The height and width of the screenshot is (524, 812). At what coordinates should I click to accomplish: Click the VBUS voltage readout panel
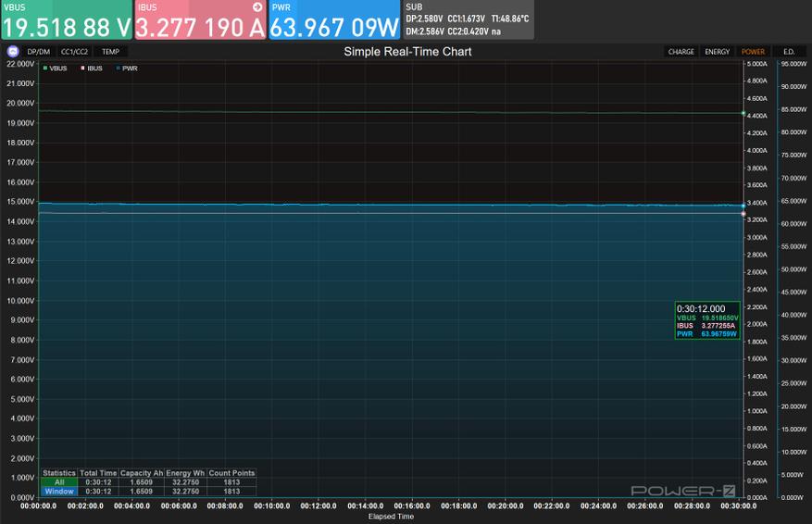click(67, 19)
